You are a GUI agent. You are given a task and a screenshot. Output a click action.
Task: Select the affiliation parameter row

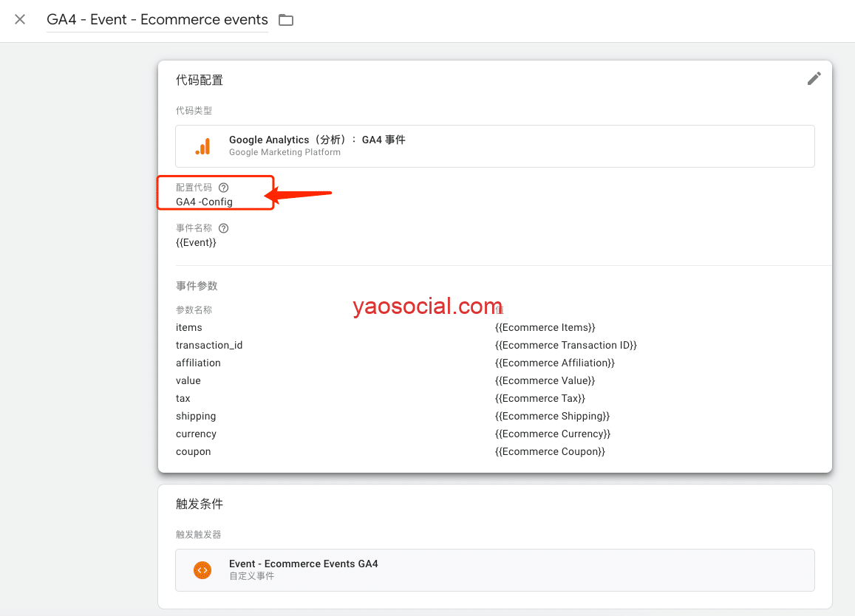pyautogui.click(x=198, y=363)
